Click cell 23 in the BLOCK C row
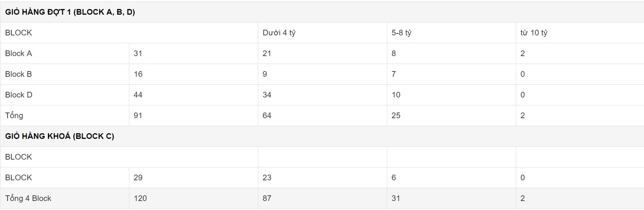644x210 pixels. (267, 178)
